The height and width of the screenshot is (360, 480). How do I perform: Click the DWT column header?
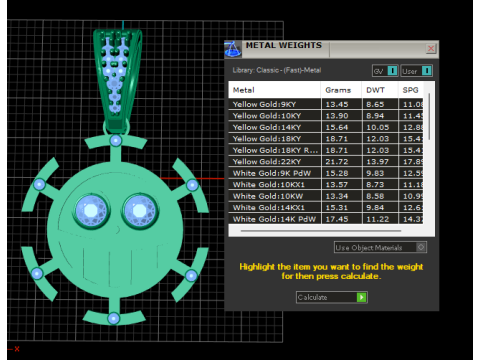[380, 90]
